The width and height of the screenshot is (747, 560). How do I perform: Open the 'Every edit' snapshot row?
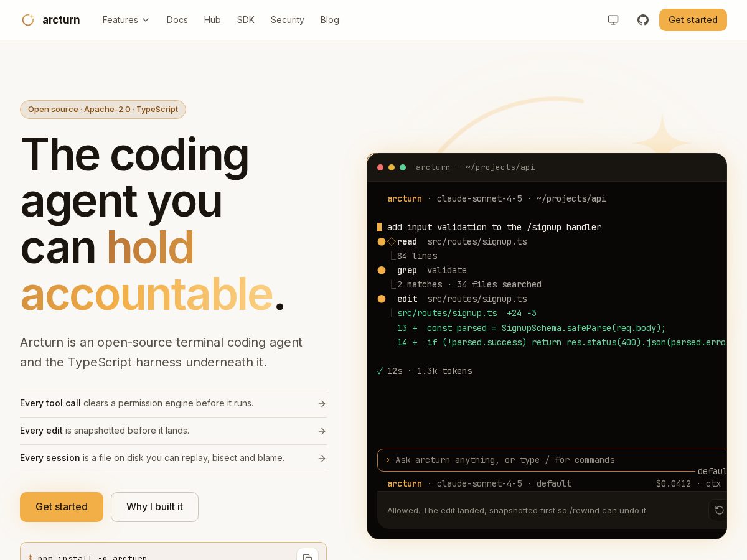pos(173,431)
